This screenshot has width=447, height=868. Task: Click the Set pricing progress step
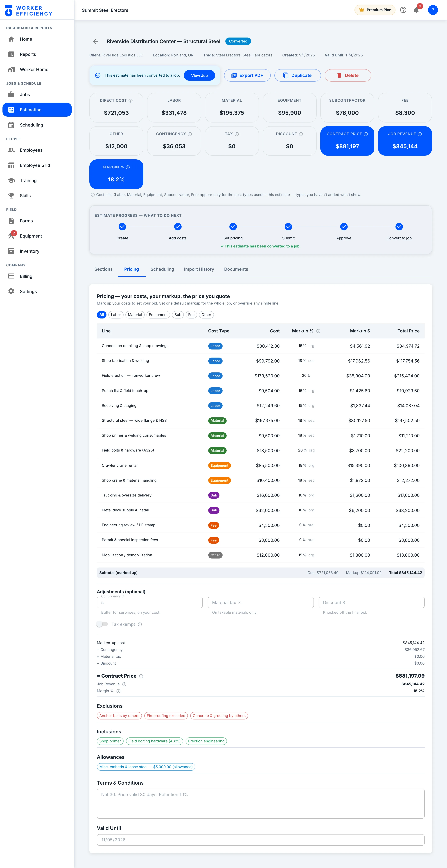pos(233,227)
